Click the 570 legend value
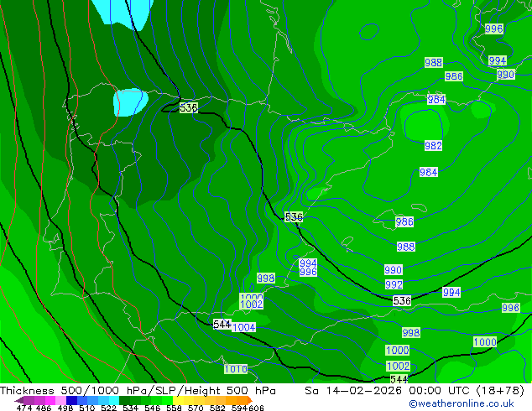 [x=196, y=408]
